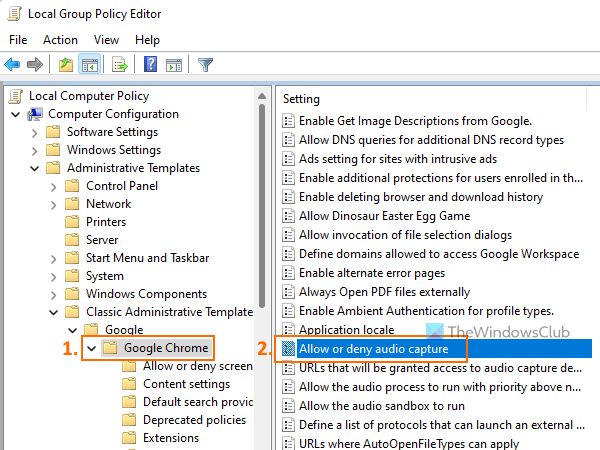This screenshot has height=450, width=600.
Task: Click the tree pane scroll up arrow
Action: click(262, 96)
